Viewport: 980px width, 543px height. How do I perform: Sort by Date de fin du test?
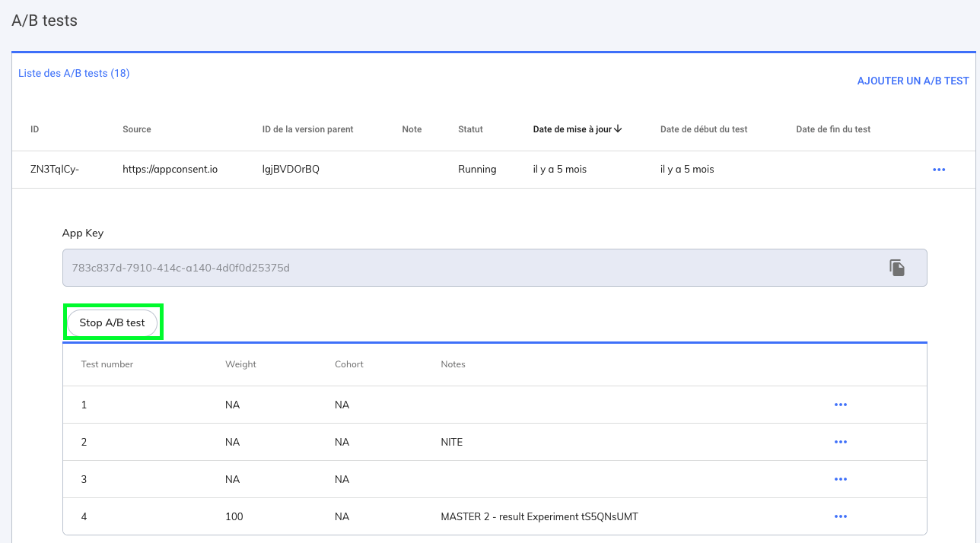pyautogui.click(x=833, y=129)
